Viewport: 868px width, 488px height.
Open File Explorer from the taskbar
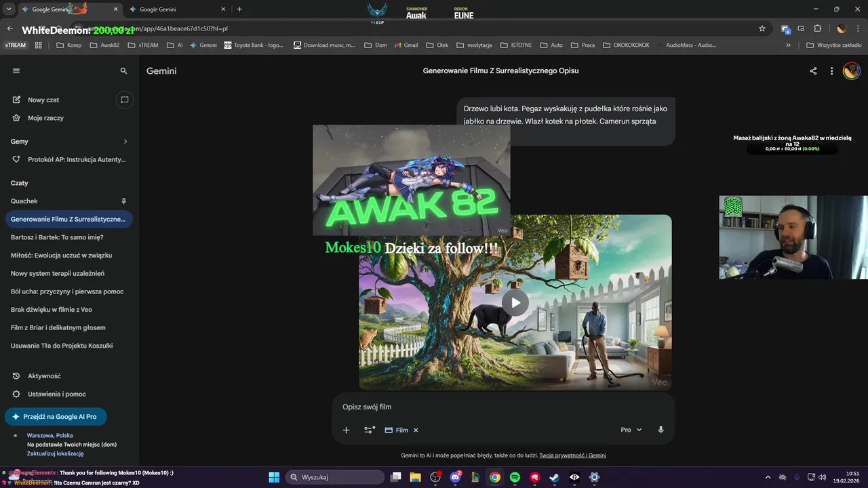pyautogui.click(x=415, y=477)
